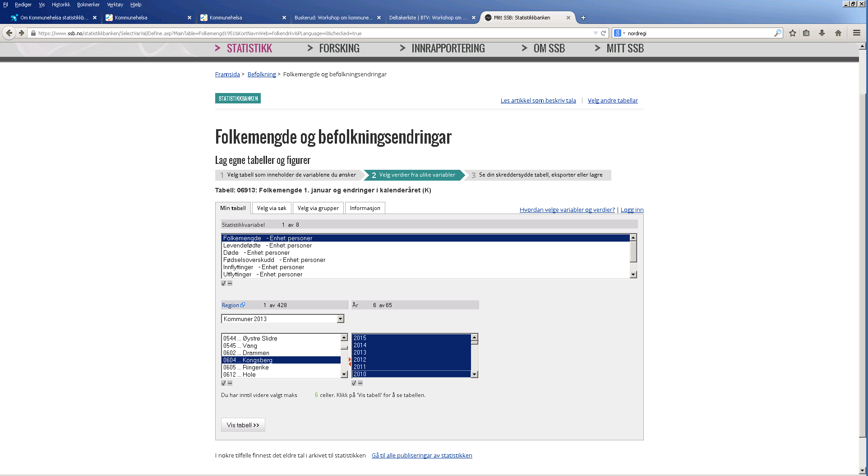Switch to the Velg via søk tab

coord(272,208)
